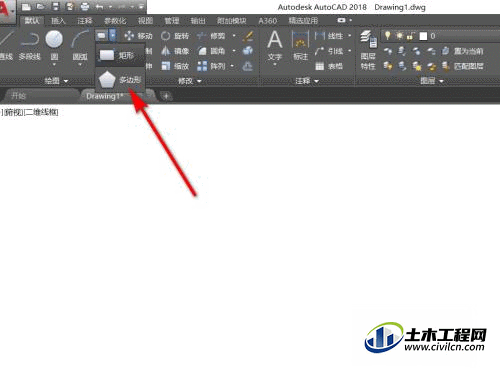This screenshot has height=375, width=500.
Task: Select the 文字 text tool
Action: tap(275, 46)
